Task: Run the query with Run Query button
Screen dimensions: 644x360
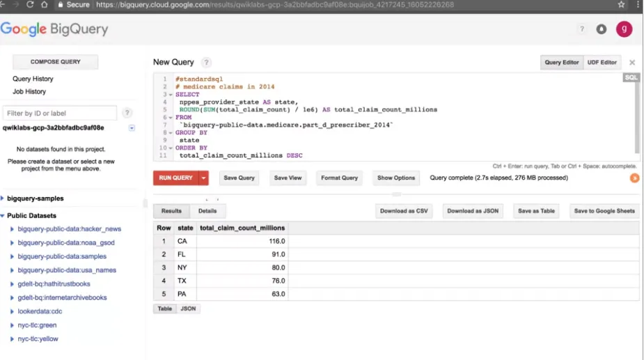Action: (175, 178)
